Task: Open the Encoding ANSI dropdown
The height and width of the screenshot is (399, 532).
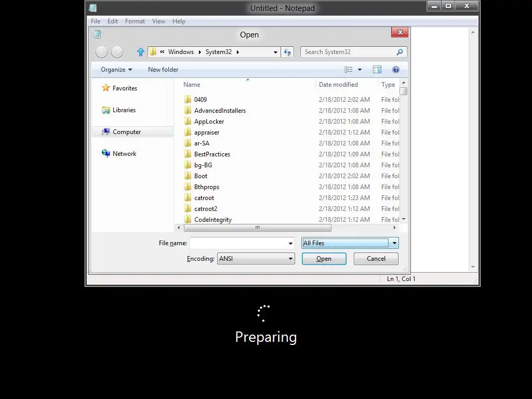Action: click(256, 259)
